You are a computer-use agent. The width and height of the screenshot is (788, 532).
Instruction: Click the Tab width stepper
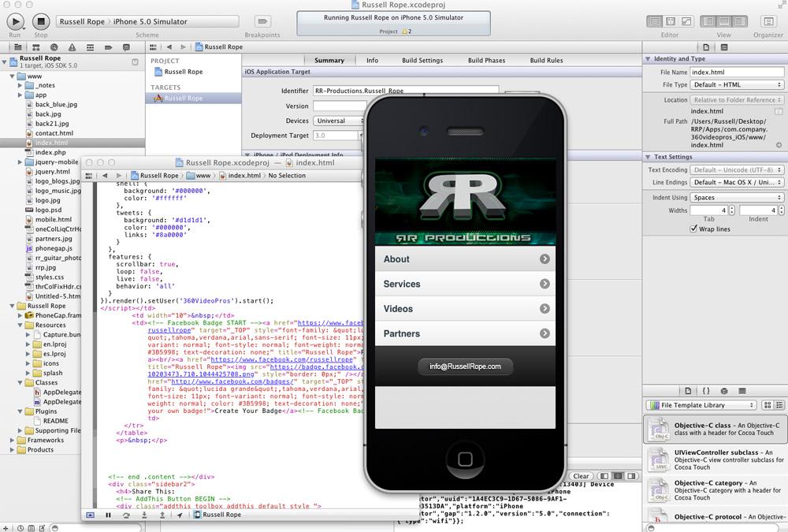click(x=732, y=210)
